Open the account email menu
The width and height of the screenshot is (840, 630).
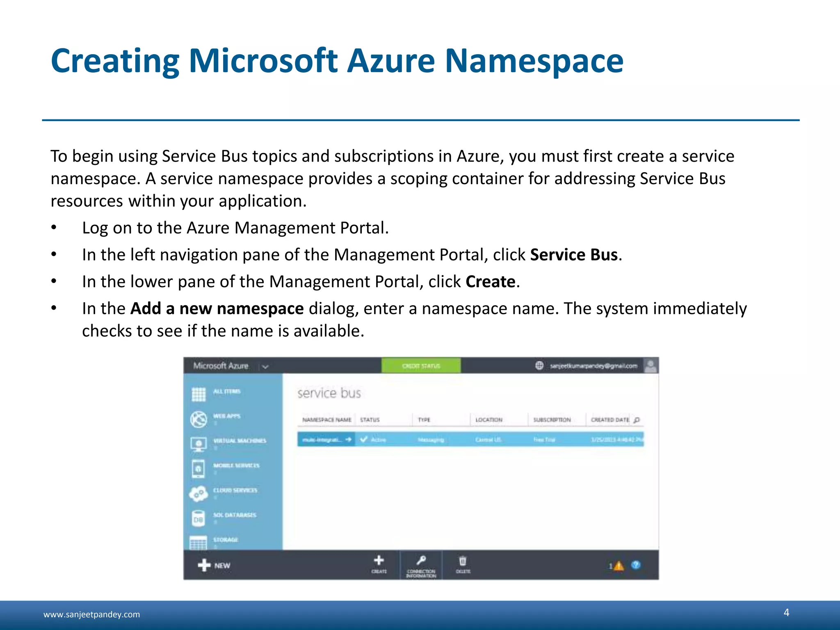coord(593,366)
